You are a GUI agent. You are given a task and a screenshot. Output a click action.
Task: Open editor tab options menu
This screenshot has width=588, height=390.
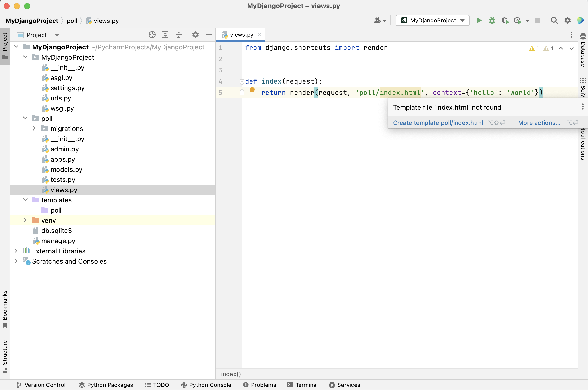572,35
